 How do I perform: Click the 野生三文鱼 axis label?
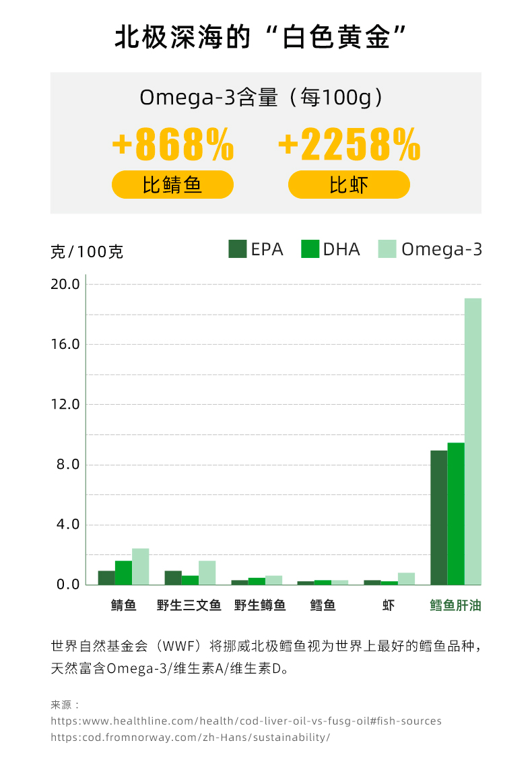point(189,606)
